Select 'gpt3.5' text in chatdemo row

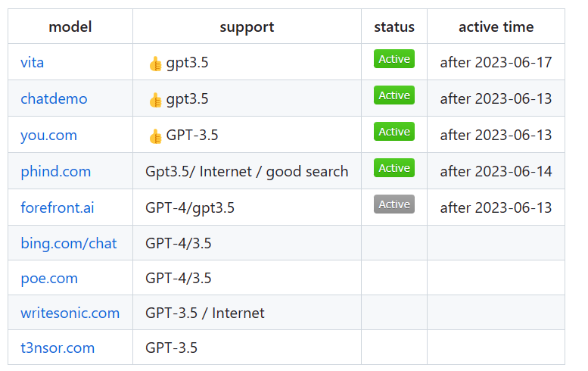point(187,99)
